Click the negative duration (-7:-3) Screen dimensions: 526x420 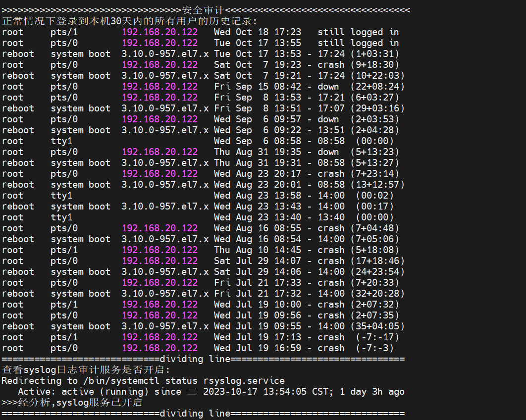click(x=375, y=348)
